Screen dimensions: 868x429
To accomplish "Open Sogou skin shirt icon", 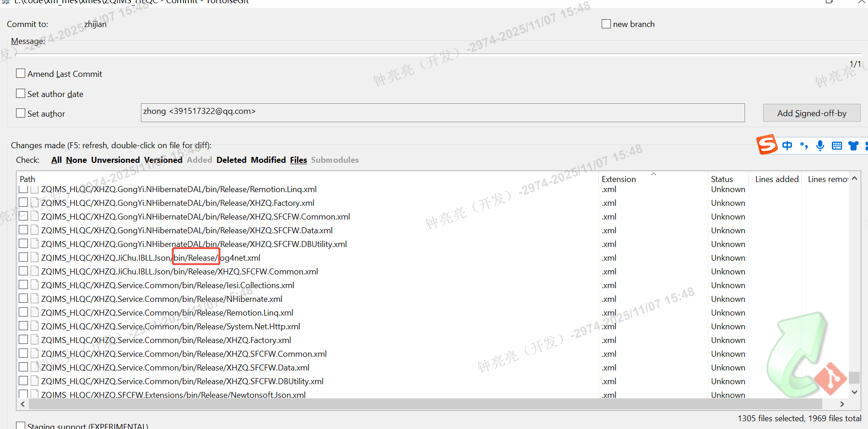I will [x=853, y=145].
